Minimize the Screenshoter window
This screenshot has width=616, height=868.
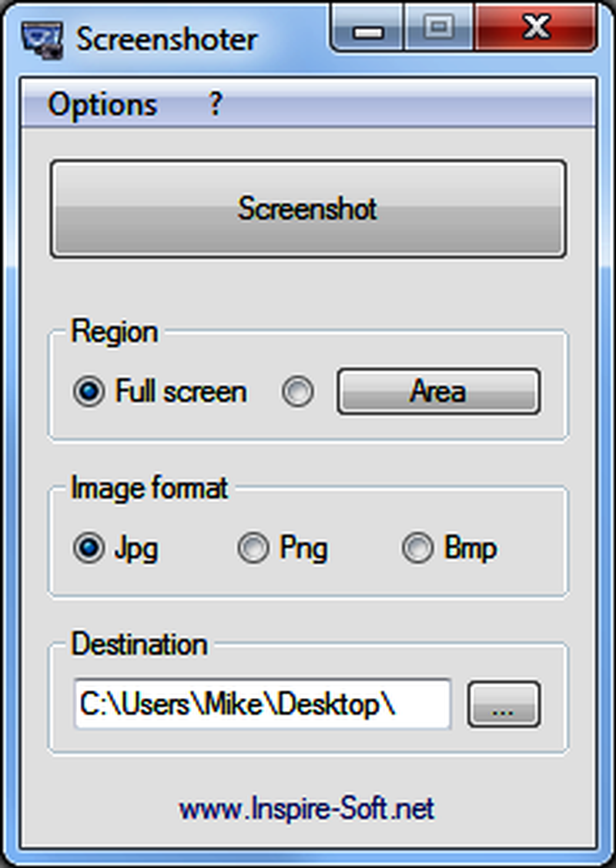point(369,29)
